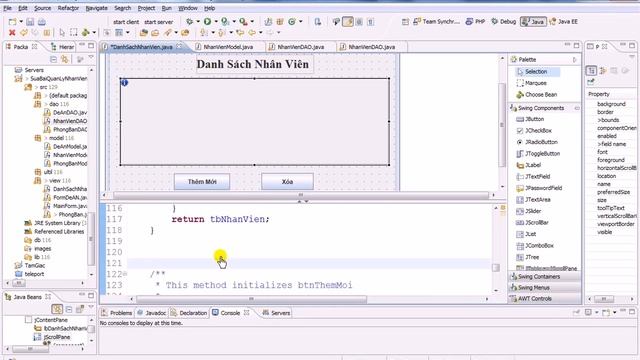
Task: Click the code editor horizontal scrollbar
Action: tap(251, 299)
